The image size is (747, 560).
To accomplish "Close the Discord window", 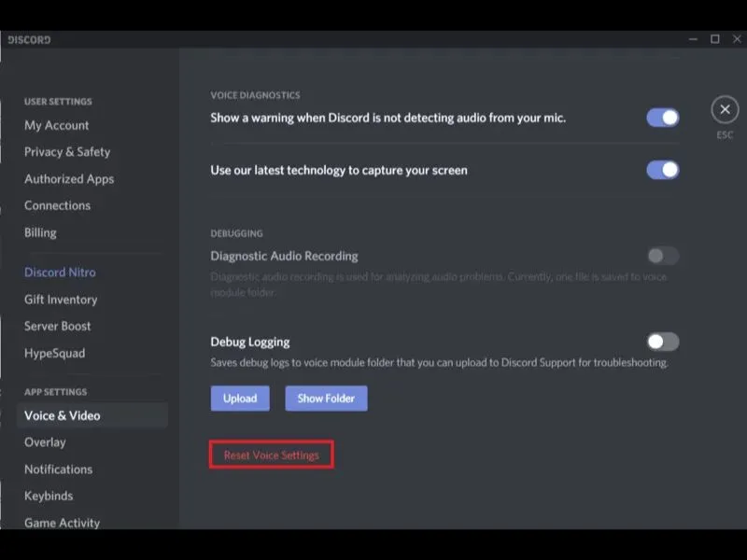I will coord(737,39).
